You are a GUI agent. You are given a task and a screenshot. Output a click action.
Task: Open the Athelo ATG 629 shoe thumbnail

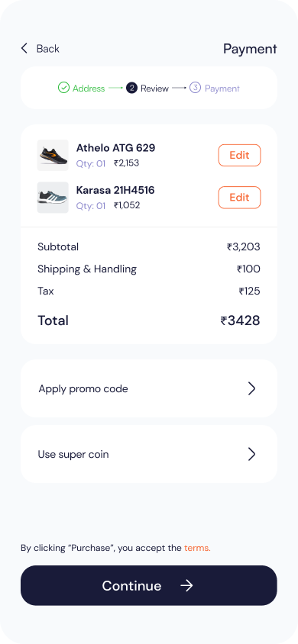[x=53, y=155]
